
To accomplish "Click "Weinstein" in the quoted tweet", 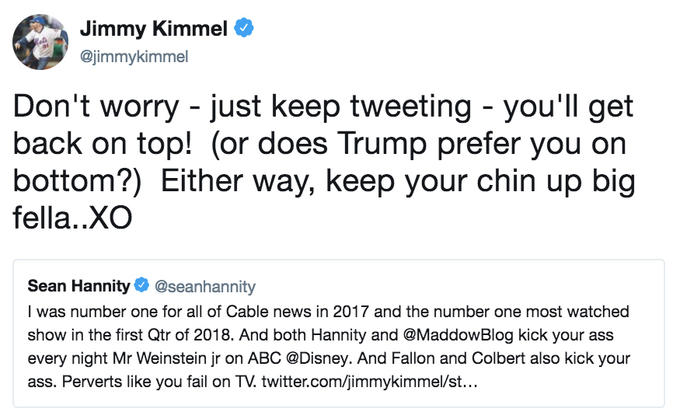I will 171,358.
